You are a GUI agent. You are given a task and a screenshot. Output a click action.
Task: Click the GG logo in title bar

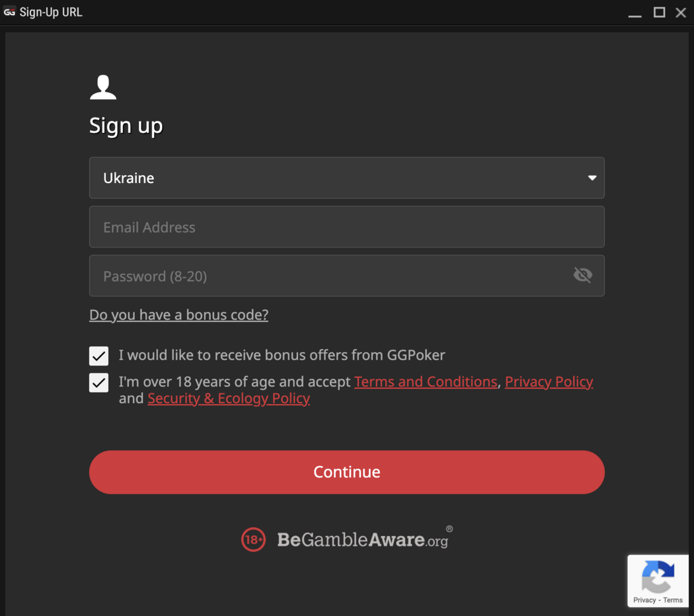pos(9,12)
